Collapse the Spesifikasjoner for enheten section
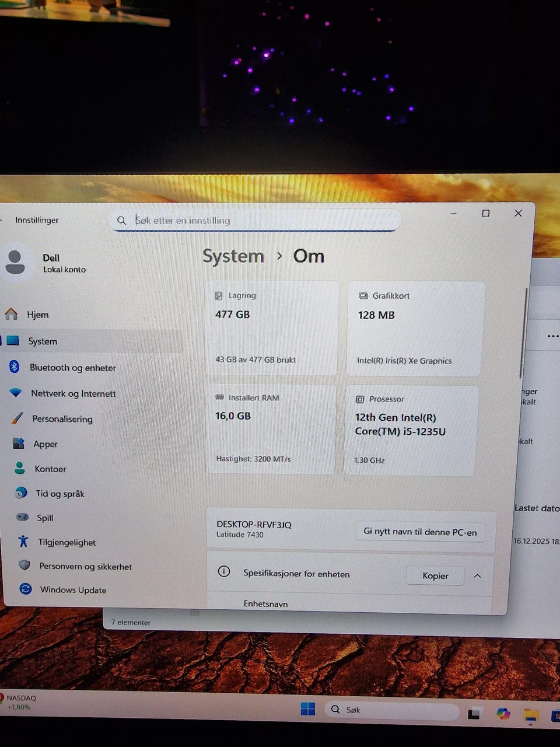 [477, 576]
